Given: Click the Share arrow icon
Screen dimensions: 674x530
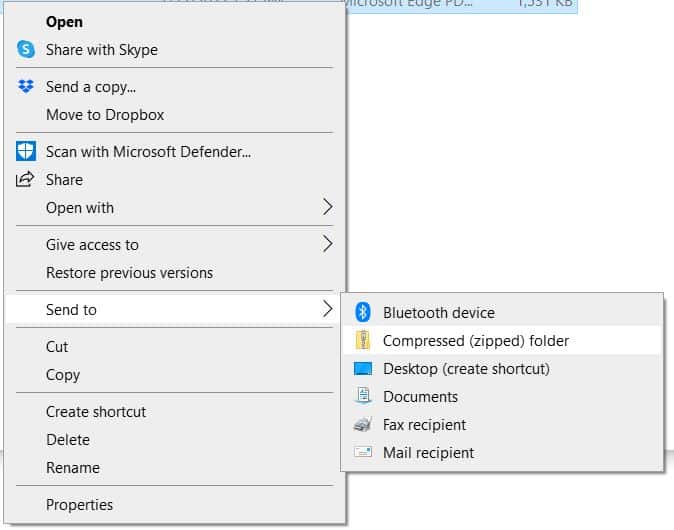Looking at the screenshot, I should 25,179.
